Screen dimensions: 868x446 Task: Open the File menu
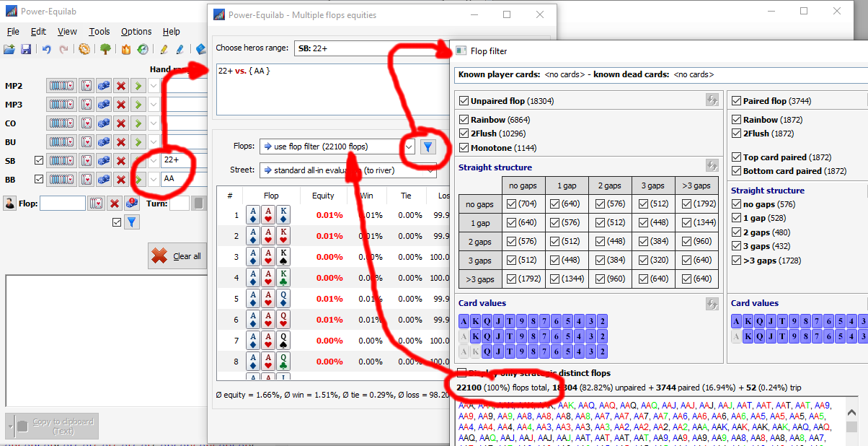click(13, 31)
